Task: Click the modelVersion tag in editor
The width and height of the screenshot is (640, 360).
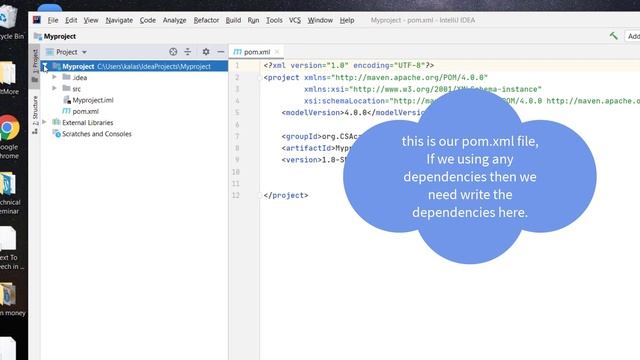Action: pyautogui.click(x=313, y=113)
